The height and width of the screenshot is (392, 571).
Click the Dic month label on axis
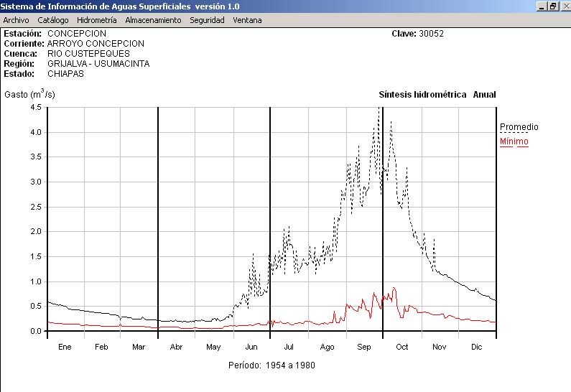tap(477, 347)
